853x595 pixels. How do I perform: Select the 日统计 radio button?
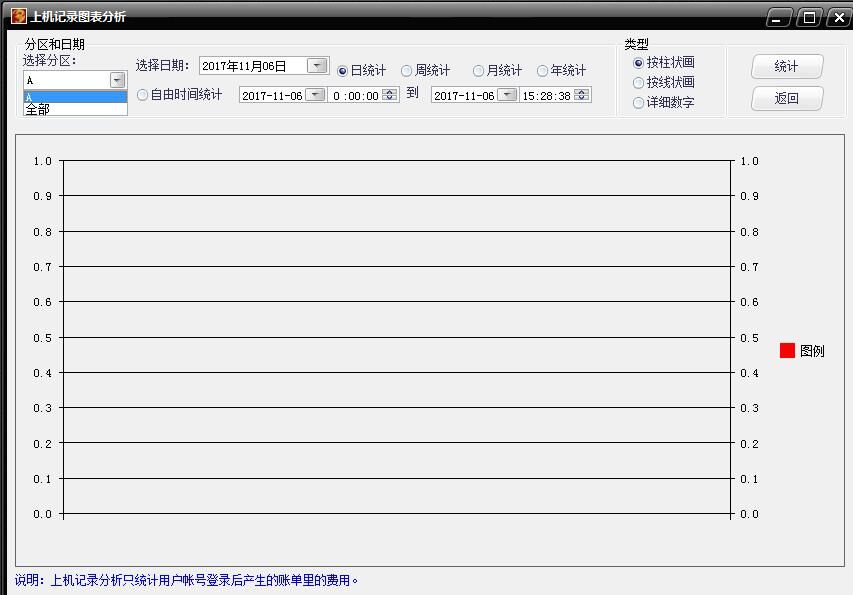[343, 71]
